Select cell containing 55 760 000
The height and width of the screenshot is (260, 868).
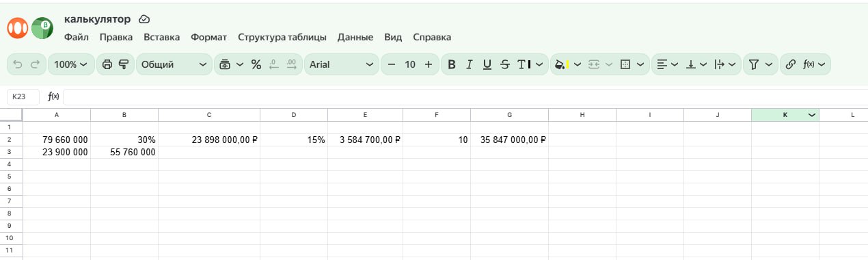pyautogui.click(x=124, y=152)
